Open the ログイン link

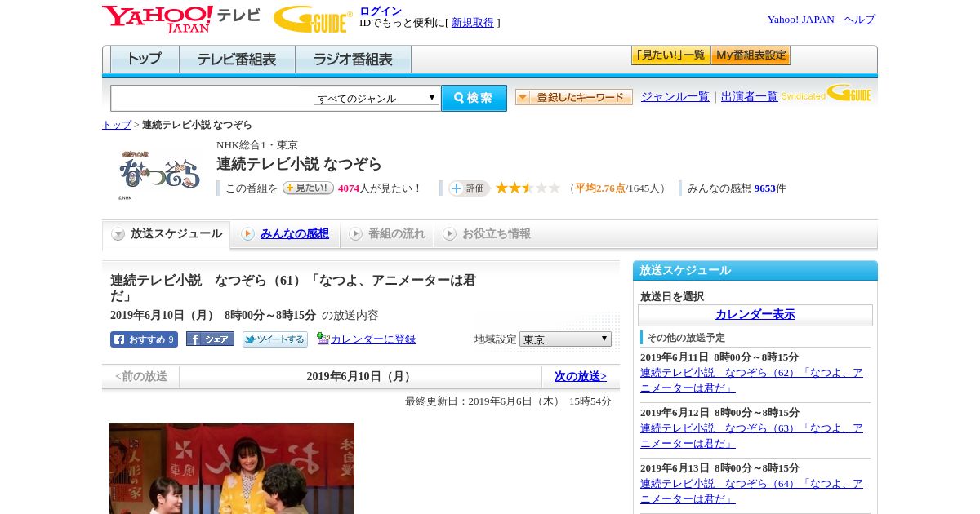click(381, 11)
